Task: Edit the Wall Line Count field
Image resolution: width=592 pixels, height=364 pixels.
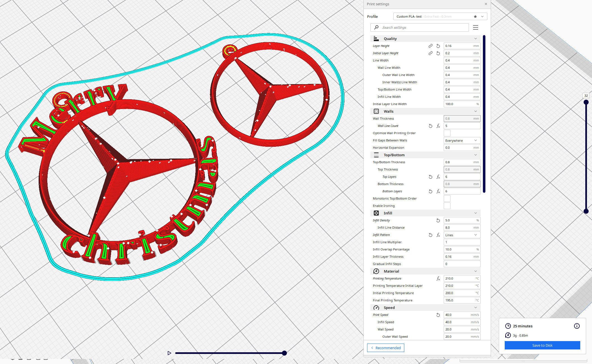Action: coord(462,126)
